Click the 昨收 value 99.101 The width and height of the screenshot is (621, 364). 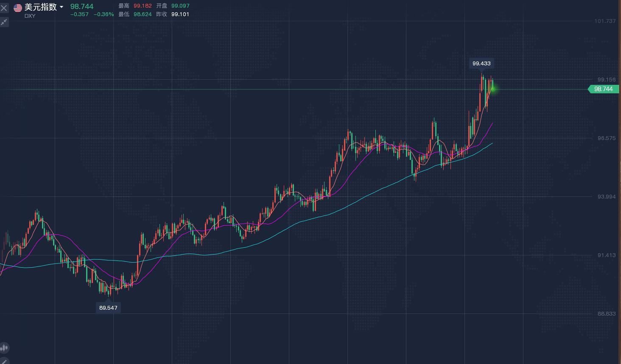(180, 14)
